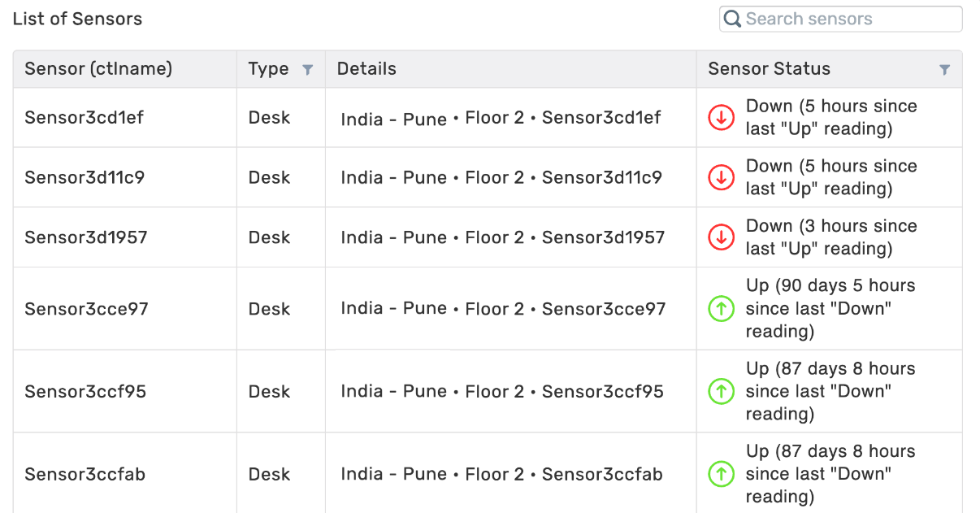Click the Desk type cell for Sensor3ccfab
The height and width of the screenshot is (513, 980).
pos(269,474)
